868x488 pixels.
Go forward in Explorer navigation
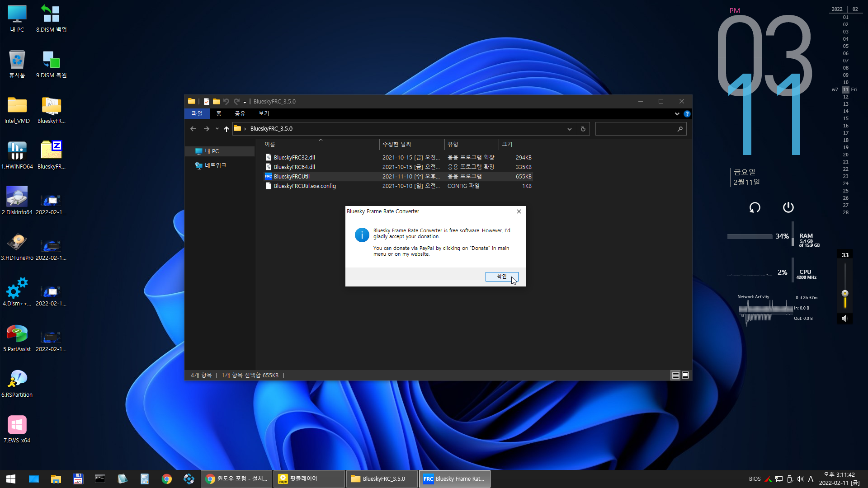point(207,129)
